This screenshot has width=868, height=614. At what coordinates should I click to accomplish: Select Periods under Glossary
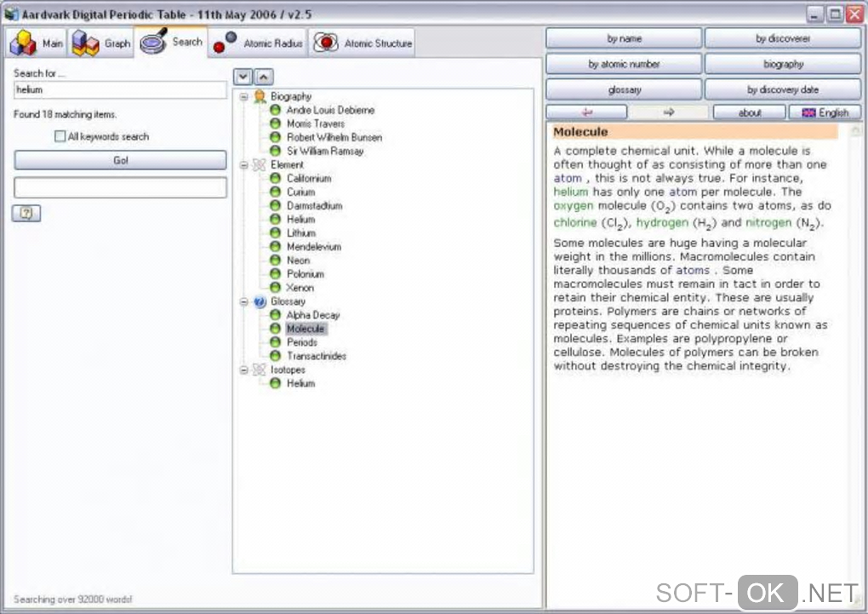(x=302, y=341)
